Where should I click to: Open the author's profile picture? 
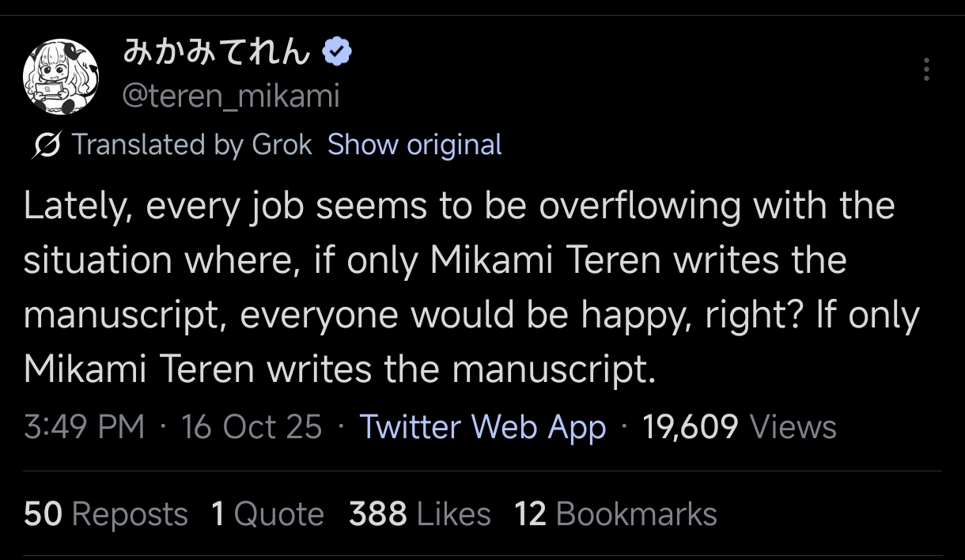click(61, 77)
